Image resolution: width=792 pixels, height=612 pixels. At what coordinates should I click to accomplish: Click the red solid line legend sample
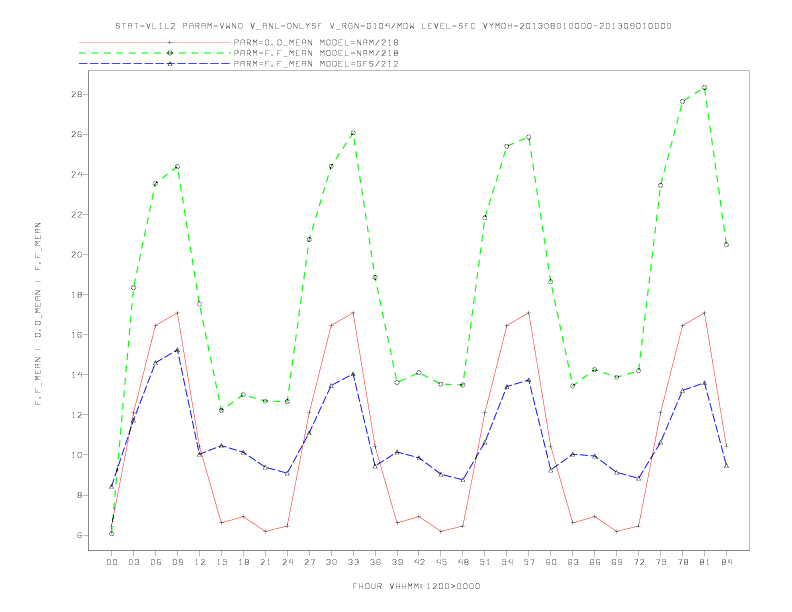[x=155, y=42]
